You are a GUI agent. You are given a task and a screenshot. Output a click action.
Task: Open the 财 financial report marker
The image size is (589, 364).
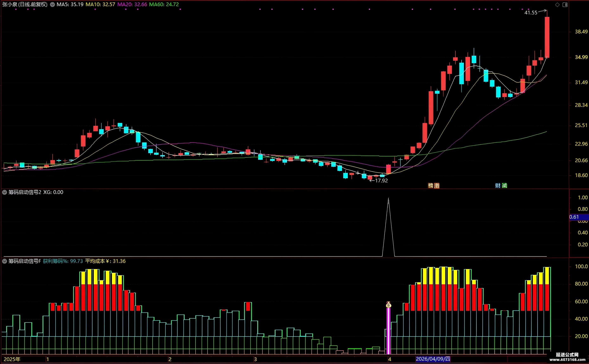(x=498, y=185)
